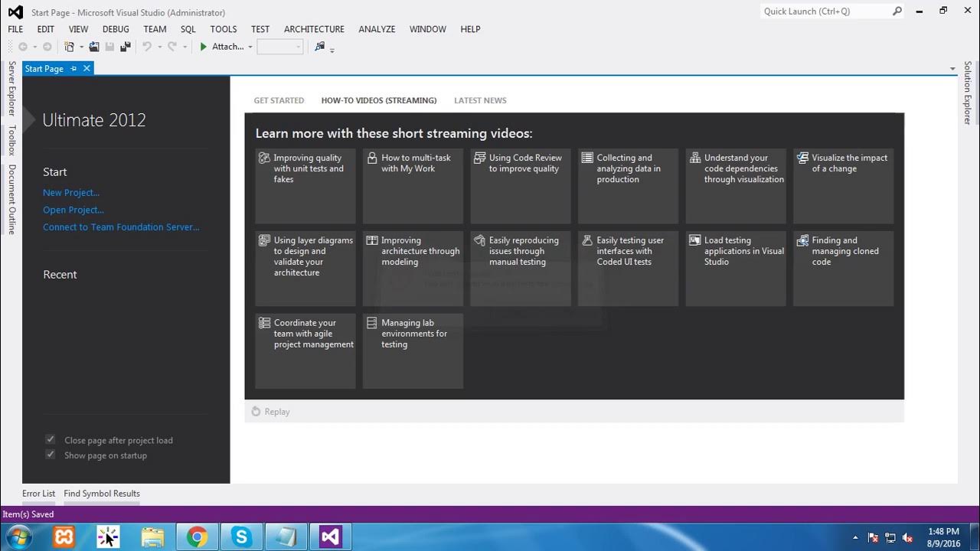Expand the Undo history dropdown arrow
980x551 pixels.
(159, 47)
